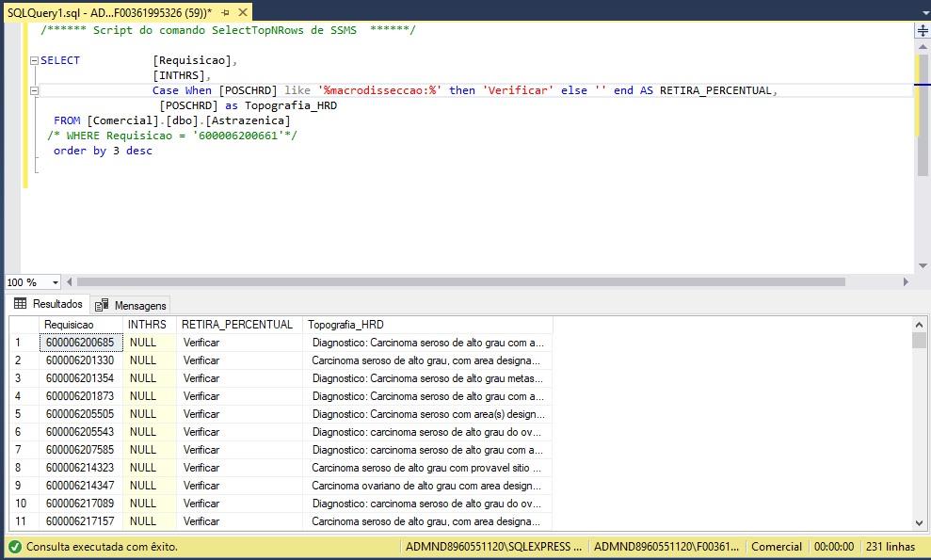Click the commented WHERE Requisicao line
Viewport: 931px width, 560px height.
tap(172, 136)
